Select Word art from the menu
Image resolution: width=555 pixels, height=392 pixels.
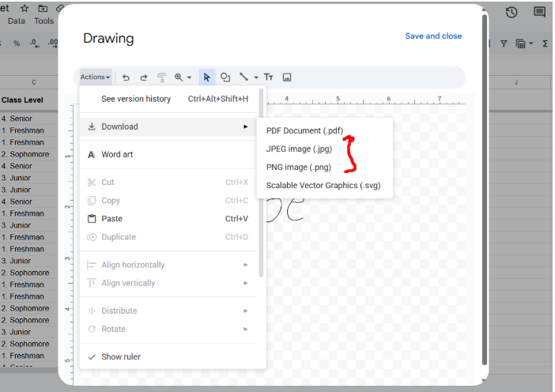tap(117, 154)
